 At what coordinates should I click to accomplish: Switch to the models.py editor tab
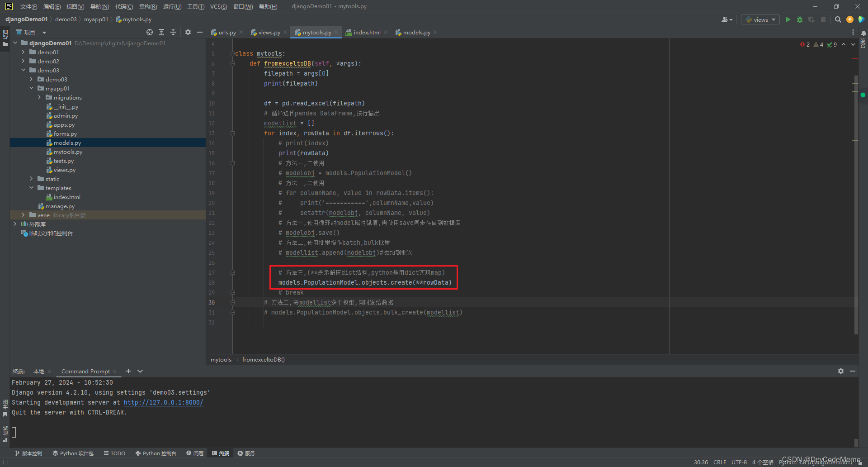point(416,32)
